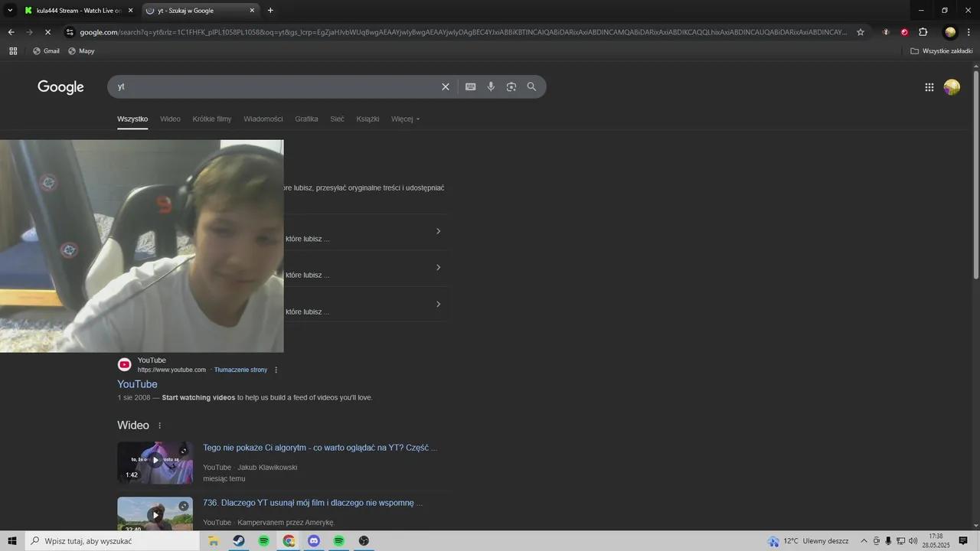This screenshot has height=551, width=980.
Task: Click the volume icon in system tray
Action: 913,541
